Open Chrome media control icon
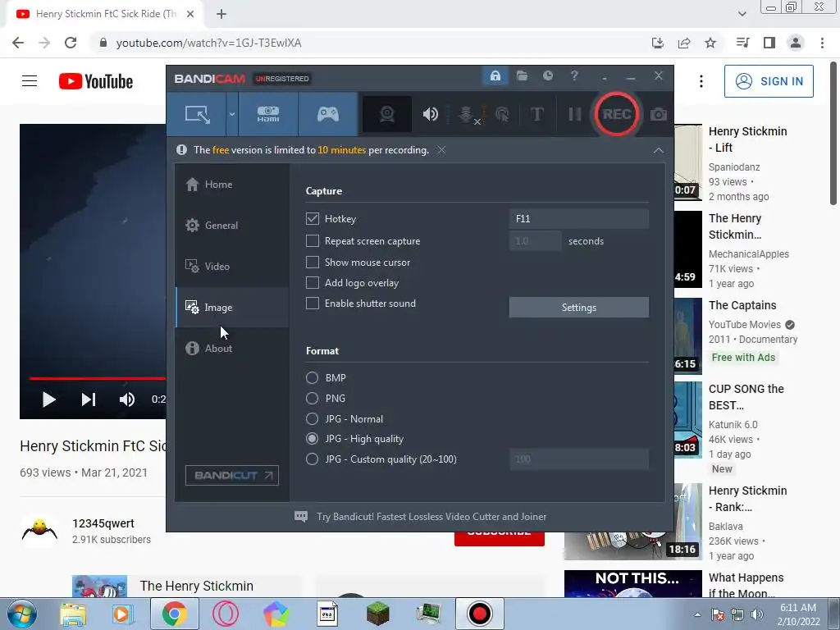Viewport: 840px width, 630px height. coord(742,43)
